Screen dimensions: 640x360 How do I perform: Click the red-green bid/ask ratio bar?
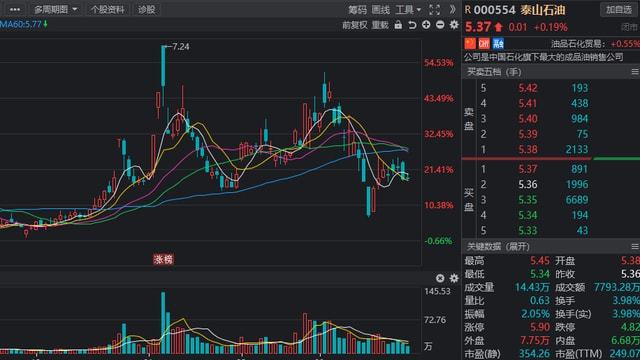551,158
